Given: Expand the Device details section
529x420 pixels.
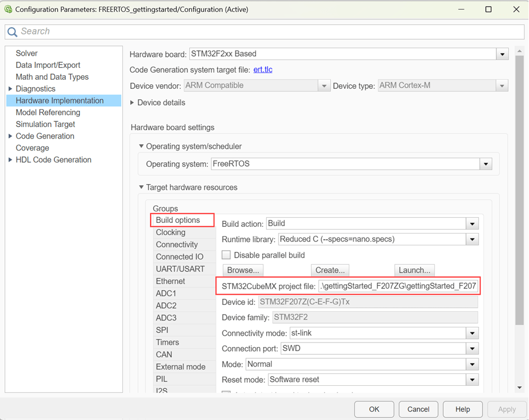Looking at the screenshot, I should coord(133,103).
